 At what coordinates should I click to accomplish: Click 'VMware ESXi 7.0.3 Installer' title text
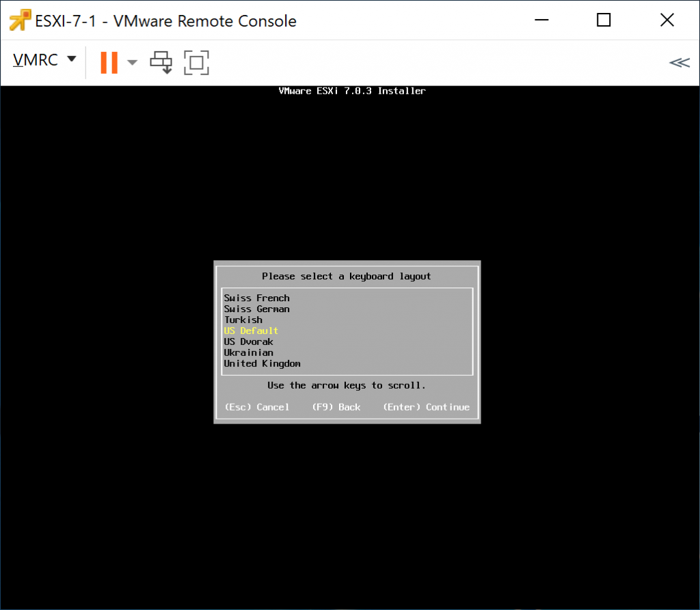(352, 91)
